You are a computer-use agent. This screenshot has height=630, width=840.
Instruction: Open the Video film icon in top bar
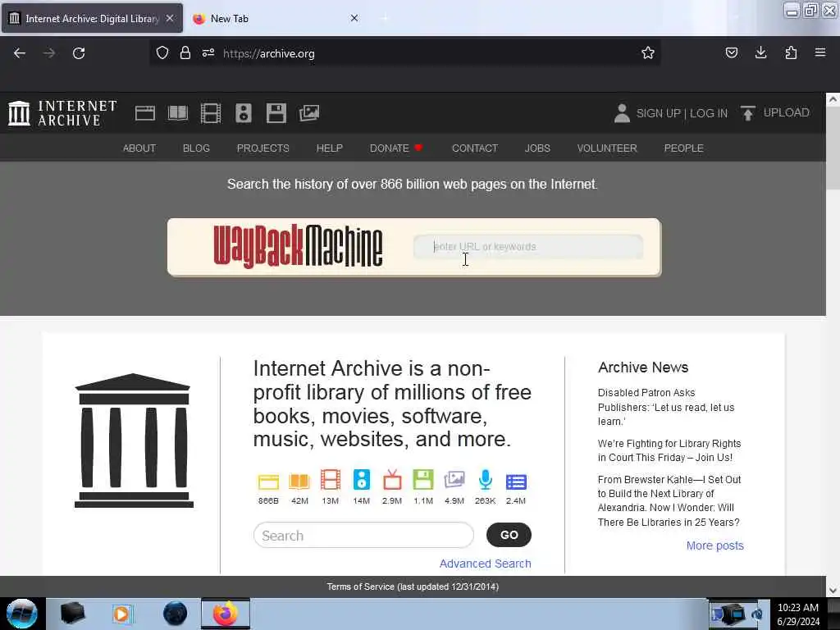211,113
